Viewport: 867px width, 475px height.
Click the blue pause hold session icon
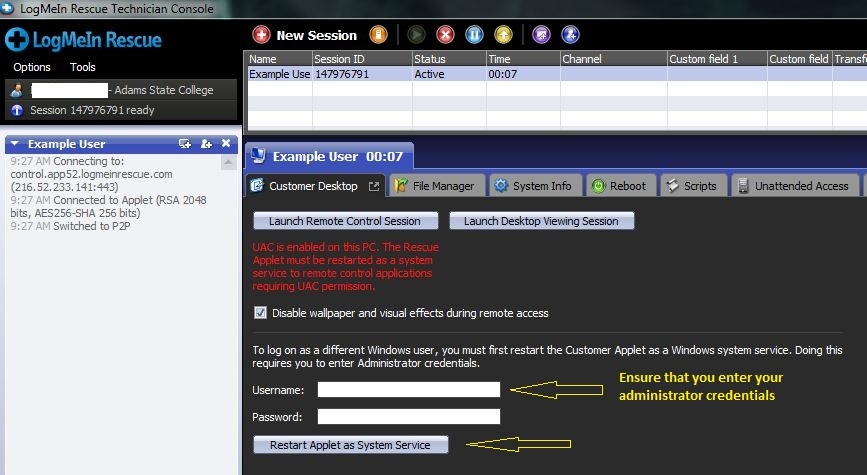pos(474,35)
